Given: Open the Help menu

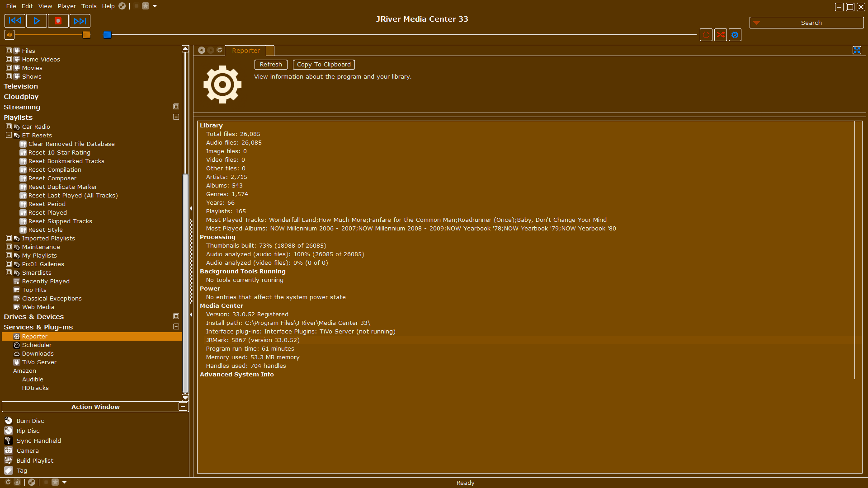Looking at the screenshot, I should (x=108, y=6).
